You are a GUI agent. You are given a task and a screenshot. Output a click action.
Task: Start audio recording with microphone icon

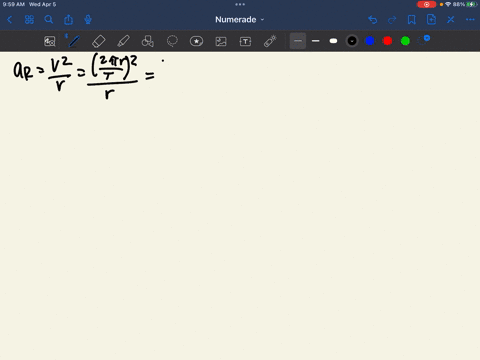(88, 20)
